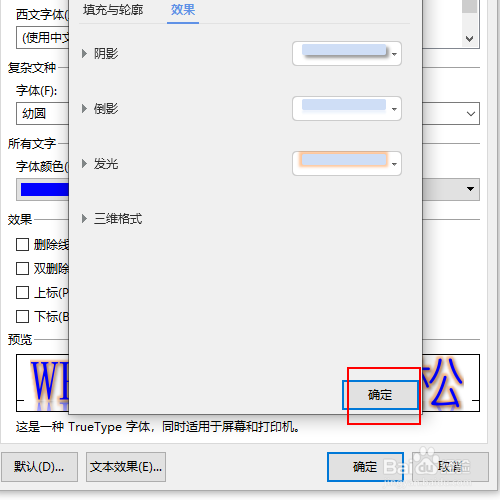Click the list scrollbar down arrow

click(x=469, y=39)
